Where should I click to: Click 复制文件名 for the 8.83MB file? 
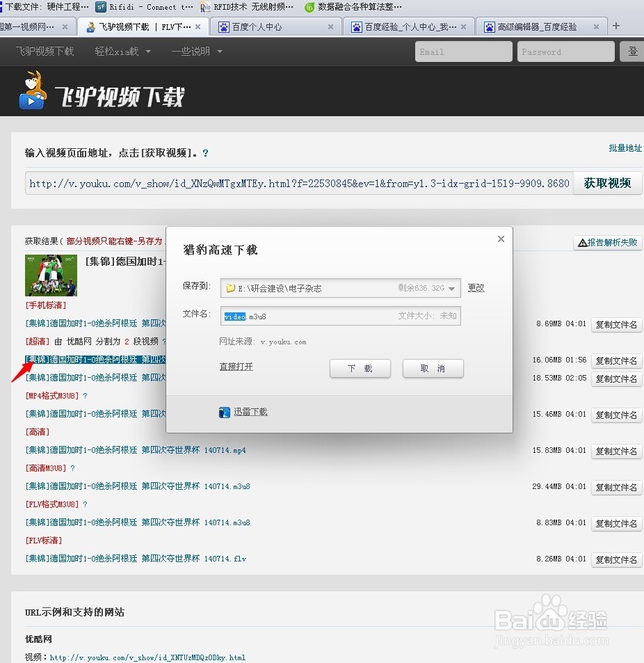pos(617,523)
